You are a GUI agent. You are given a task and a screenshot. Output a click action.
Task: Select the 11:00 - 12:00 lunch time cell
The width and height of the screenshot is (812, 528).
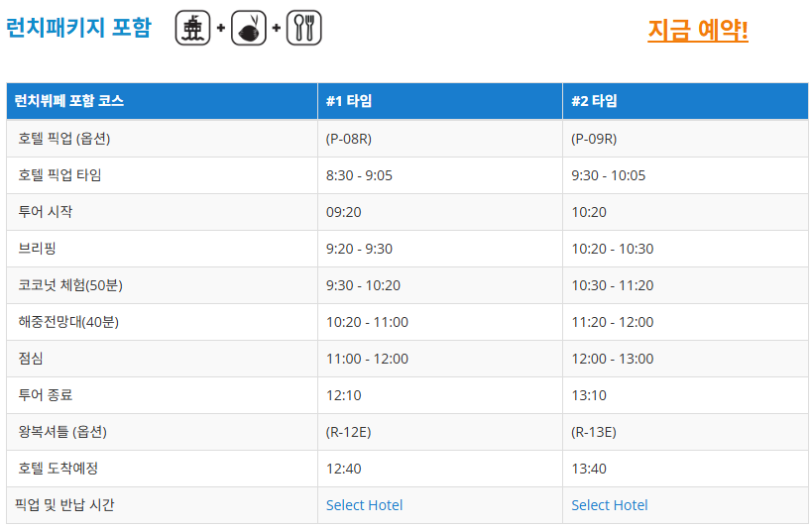[x=439, y=359]
